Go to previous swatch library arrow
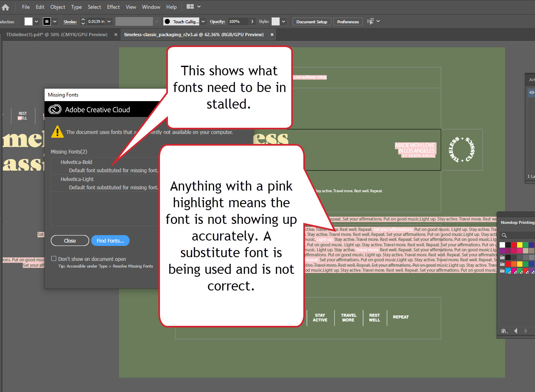The image size is (535, 392). 516,331
